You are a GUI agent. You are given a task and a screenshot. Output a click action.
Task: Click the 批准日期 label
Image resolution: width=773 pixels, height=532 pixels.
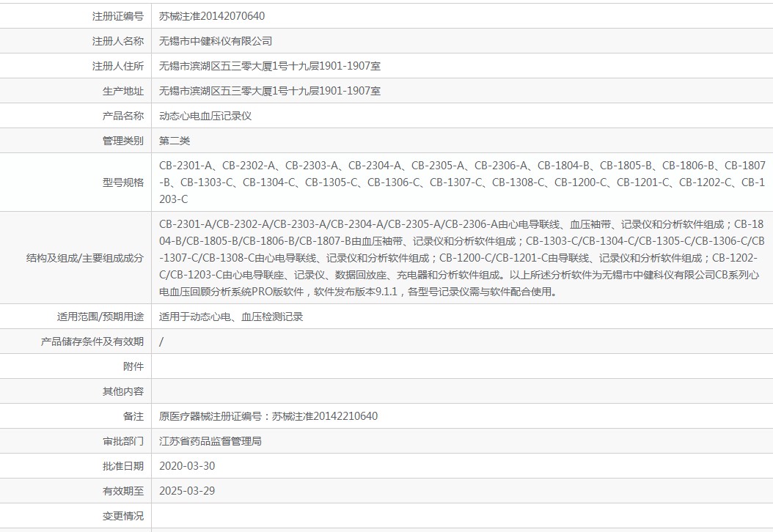123,466
